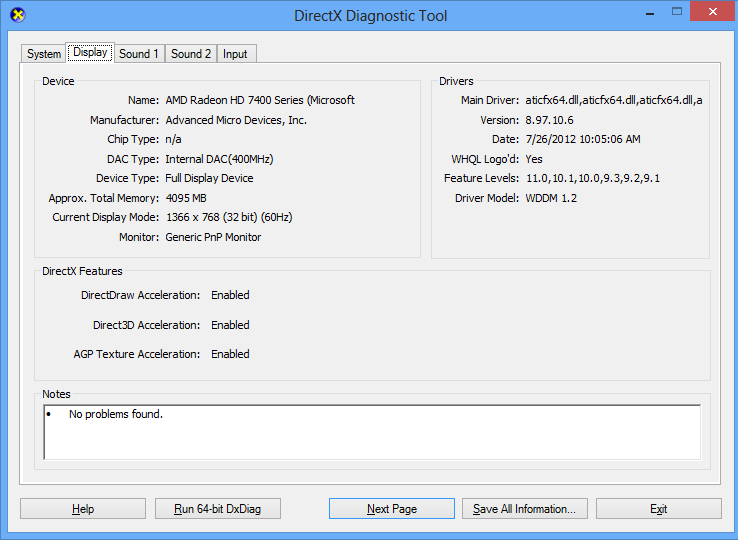
Task: Click inside the Notes text box
Action: (x=372, y=432)
